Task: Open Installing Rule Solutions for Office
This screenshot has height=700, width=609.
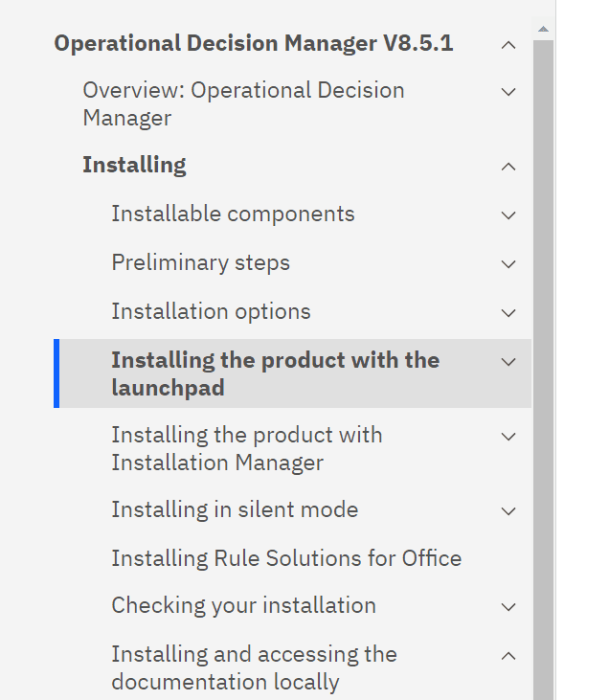Action: [x=286, y=559]
